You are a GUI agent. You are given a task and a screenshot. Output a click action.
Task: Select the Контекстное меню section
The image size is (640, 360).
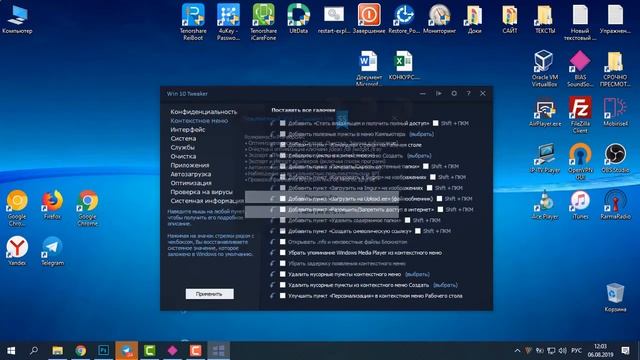[199, 120]
